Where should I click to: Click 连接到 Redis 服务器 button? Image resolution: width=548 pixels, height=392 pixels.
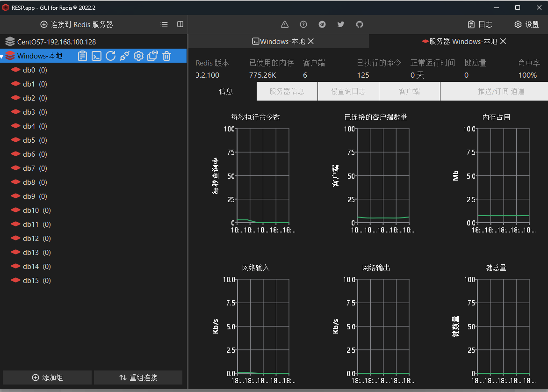pyautogui.click(x=77, y=24)
